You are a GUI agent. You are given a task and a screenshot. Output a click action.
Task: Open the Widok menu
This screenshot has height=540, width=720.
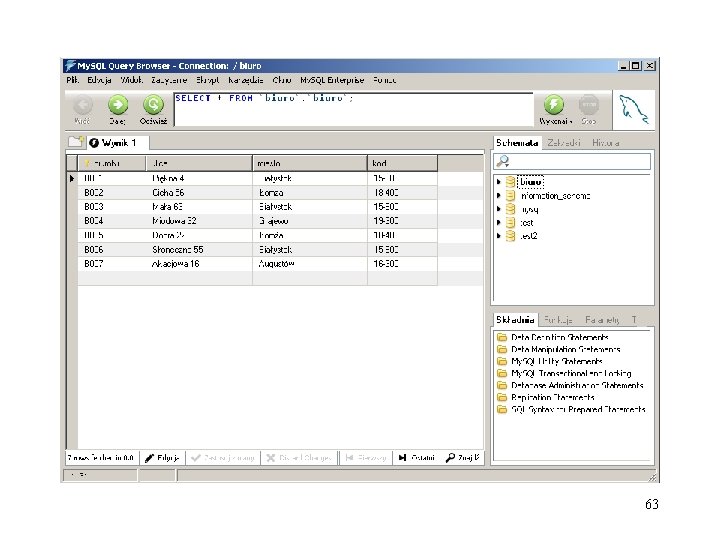point(132,80)
